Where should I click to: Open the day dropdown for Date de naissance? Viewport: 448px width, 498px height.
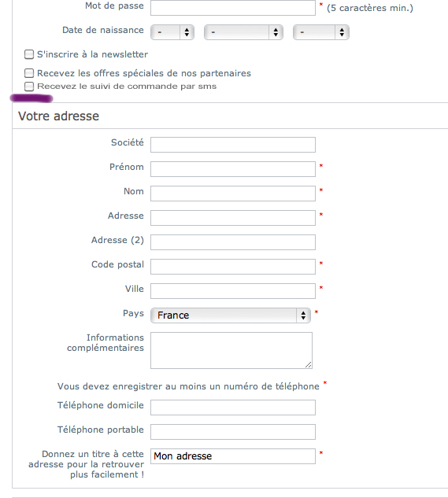[x=172, y=32]
